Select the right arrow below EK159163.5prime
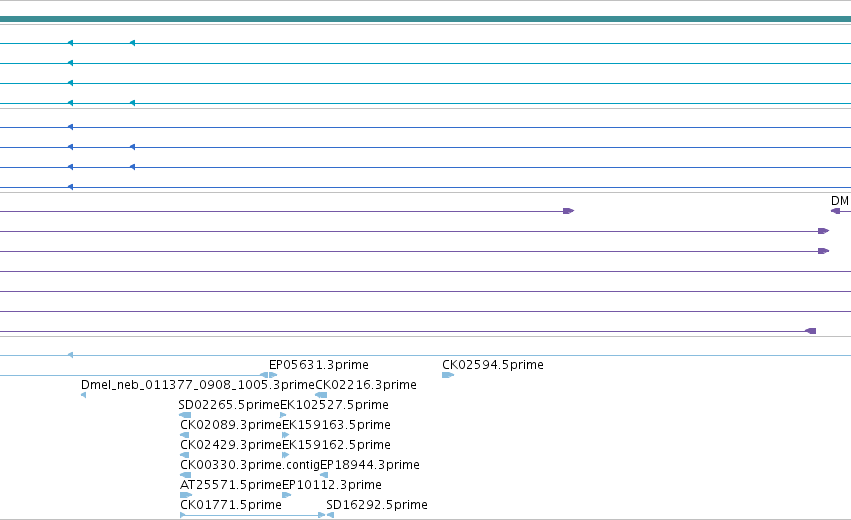 (285, 435)
